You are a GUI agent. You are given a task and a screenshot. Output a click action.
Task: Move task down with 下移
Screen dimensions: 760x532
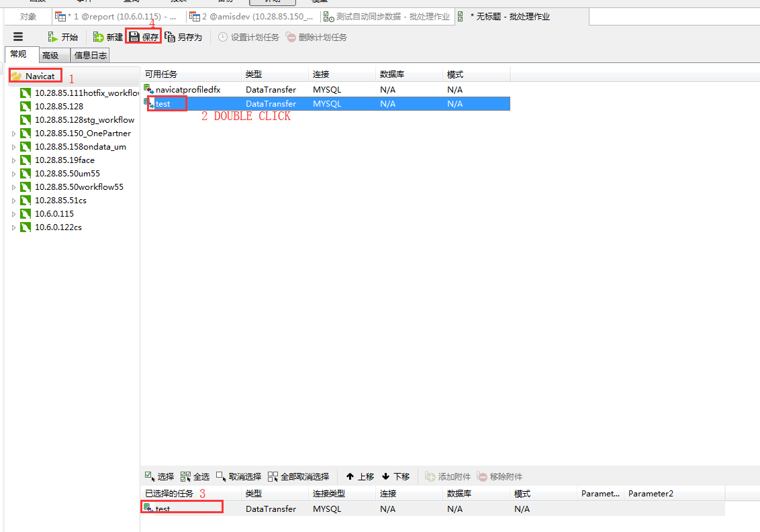pyautogui.click(x=396, y=477)
